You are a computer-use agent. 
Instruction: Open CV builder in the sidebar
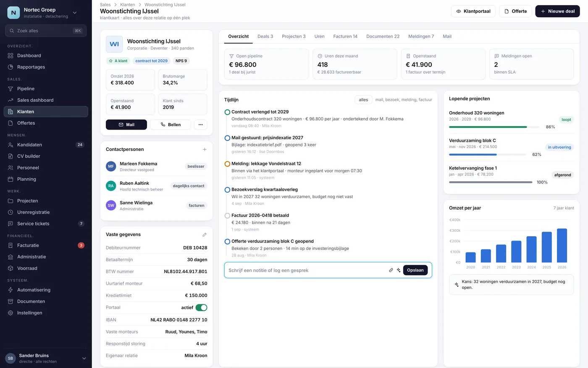[46, 156]
